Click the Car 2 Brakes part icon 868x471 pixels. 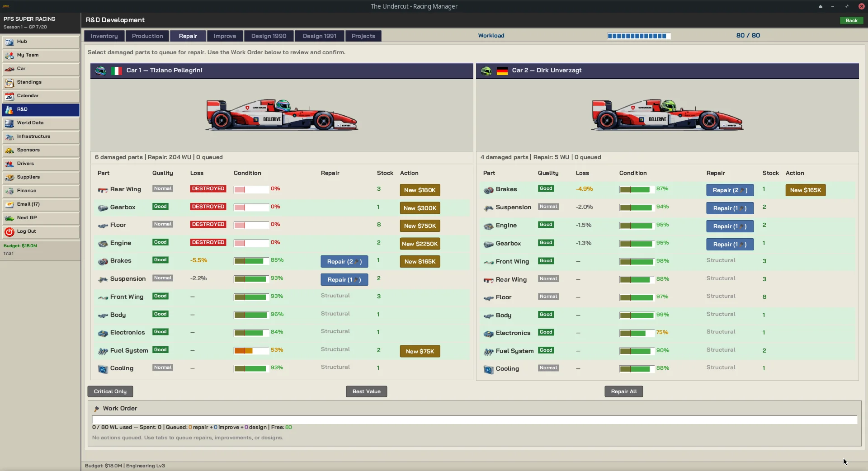489,190
